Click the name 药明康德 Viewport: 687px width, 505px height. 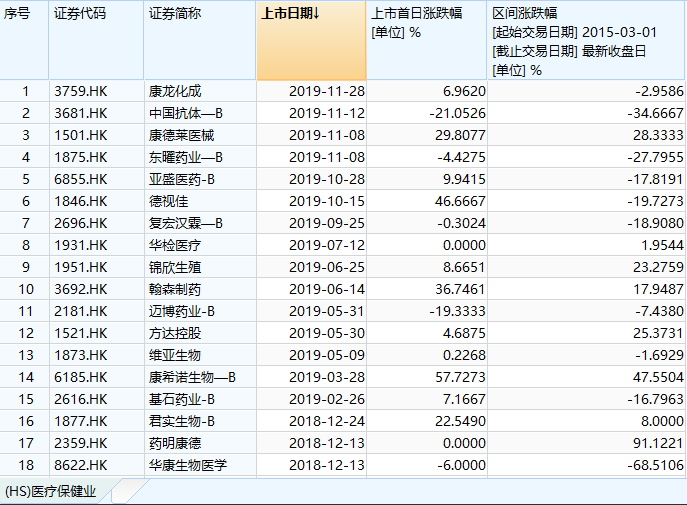click(x=175, y=443)
